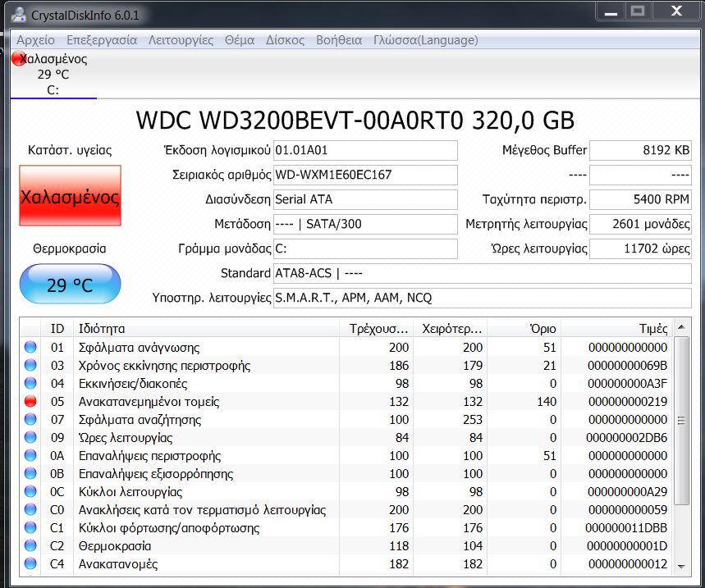Click the blue status dot for attribute 01
Image resolution: width=705 pixels, height=588 pixels.
point(30,348)
